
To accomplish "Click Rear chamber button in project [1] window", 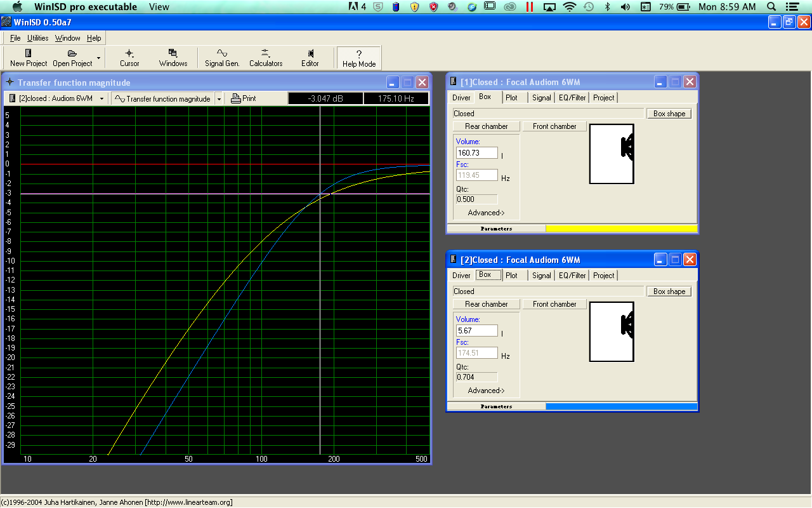I will [487, 126].
